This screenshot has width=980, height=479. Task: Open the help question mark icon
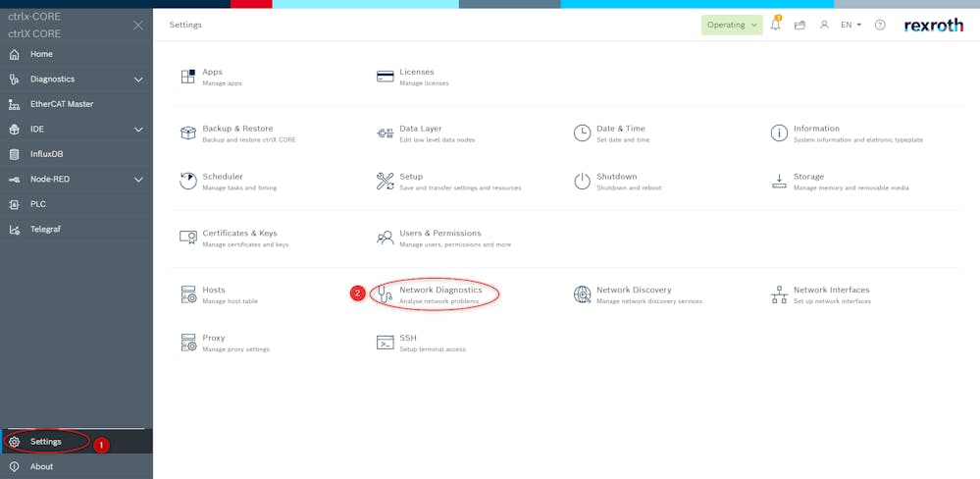(880, 25)
